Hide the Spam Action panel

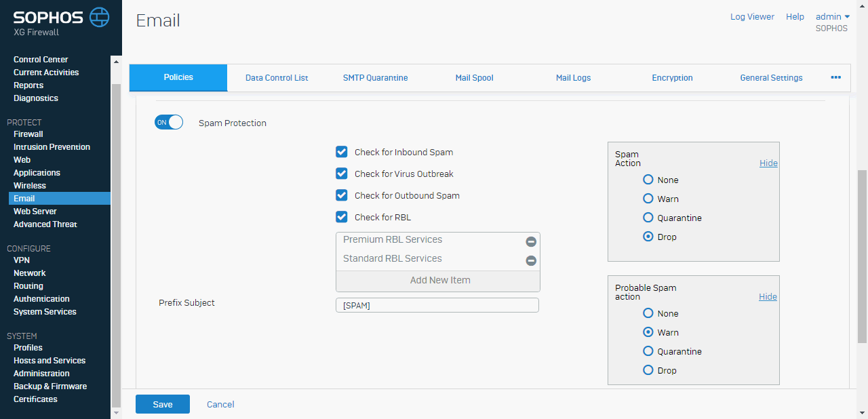pyautogui.click(x=768, y=163)
